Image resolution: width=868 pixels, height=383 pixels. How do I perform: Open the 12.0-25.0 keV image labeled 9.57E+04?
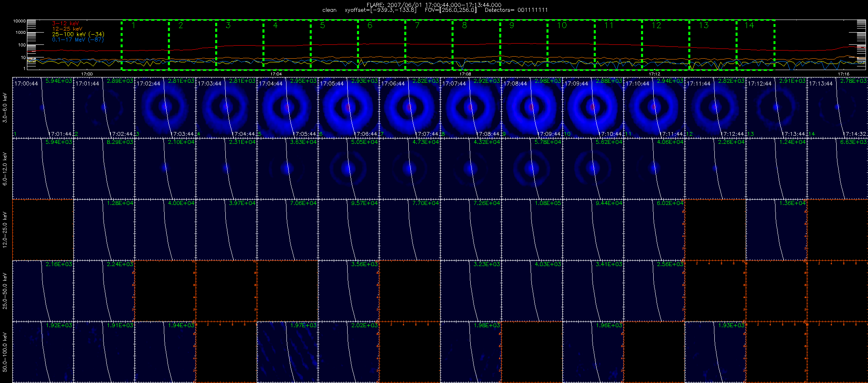(x=348, y=229)
